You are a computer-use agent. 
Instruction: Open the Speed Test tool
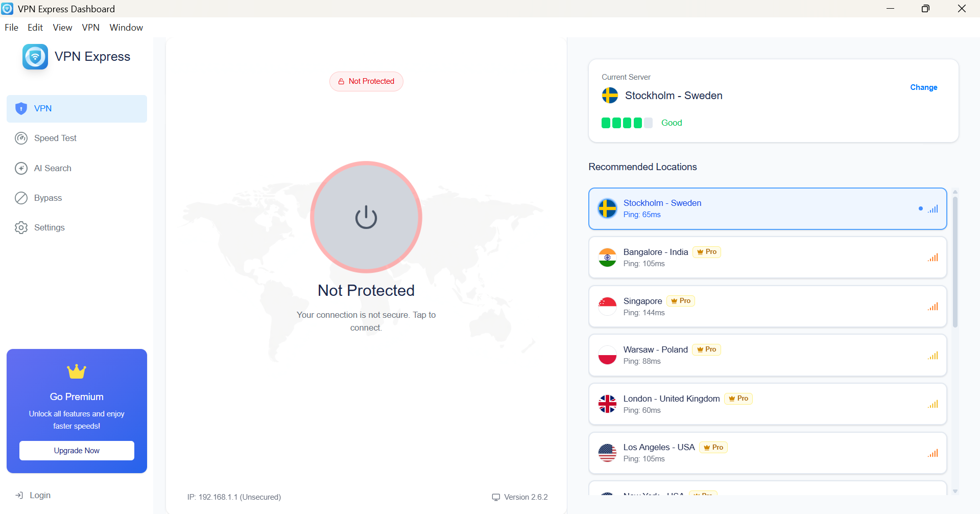tap(20, 138)
